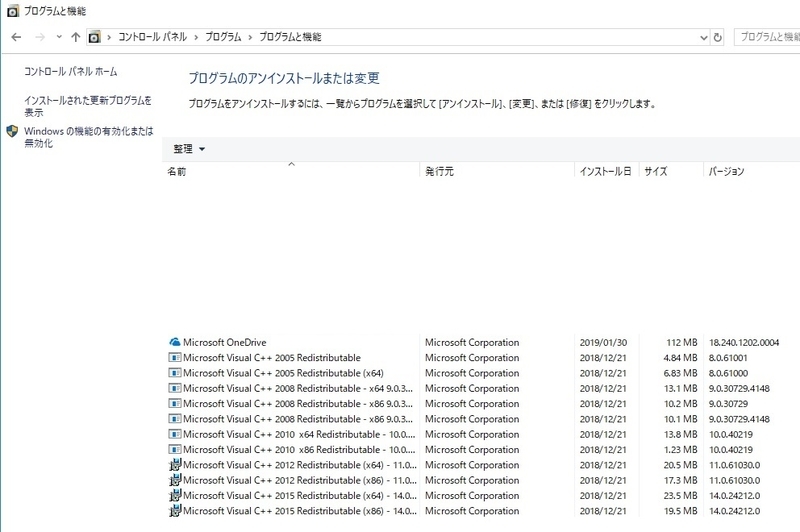Open インストールされた更新プログラムを表示 link
This screenshot has height=532, width=800.
[88, 106]
